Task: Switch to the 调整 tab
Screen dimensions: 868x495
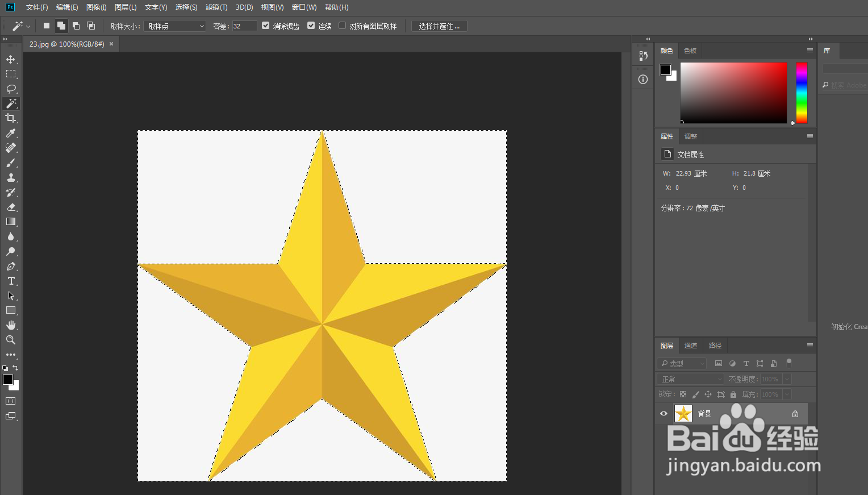Action: coord(691,136)
